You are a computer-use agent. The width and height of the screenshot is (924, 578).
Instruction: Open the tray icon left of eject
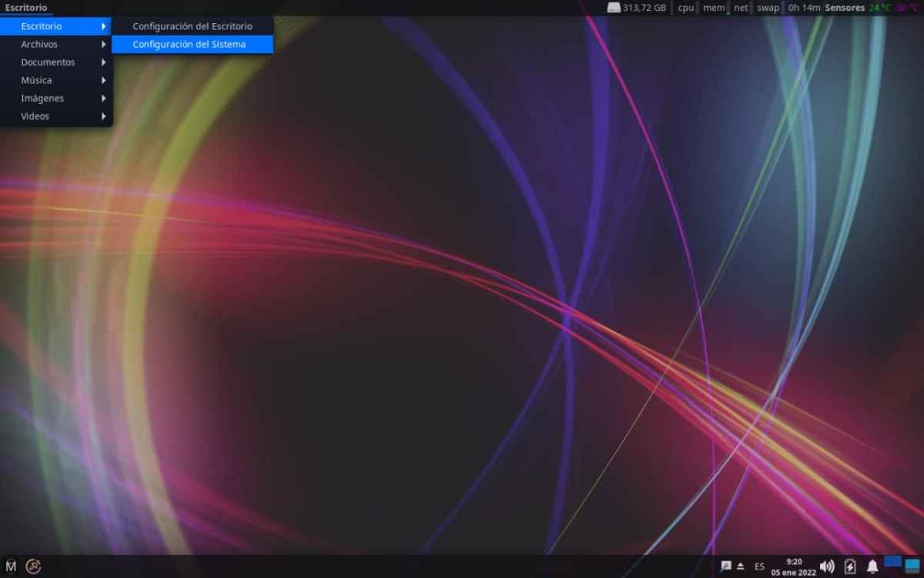pos(725,566)
